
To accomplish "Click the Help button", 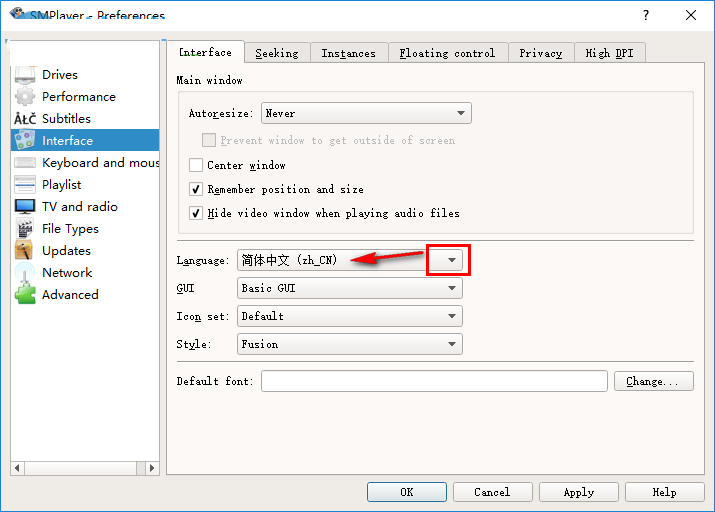I will point(664,492).
